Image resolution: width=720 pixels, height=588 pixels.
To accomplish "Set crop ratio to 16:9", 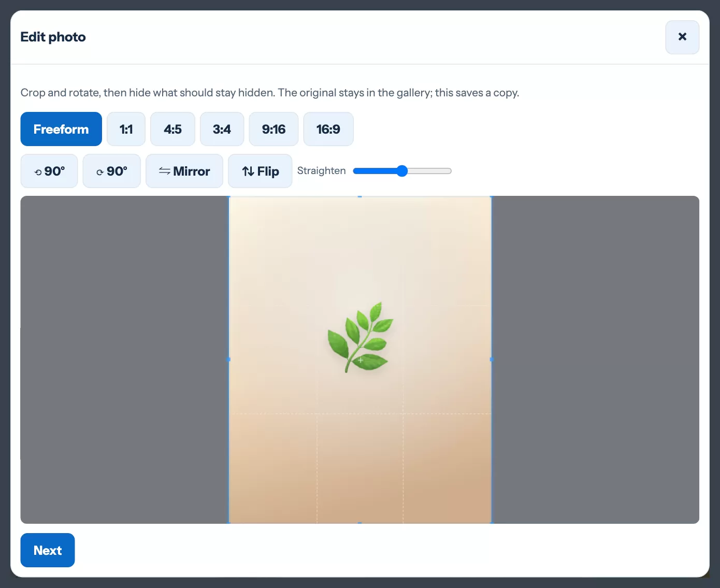I will 328,129.
